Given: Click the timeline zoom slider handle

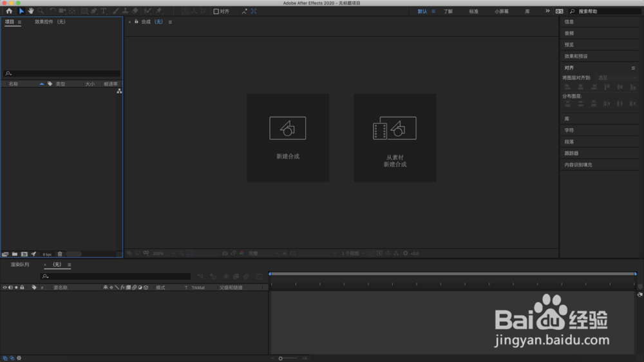Looking at the screenshot, I should (281, 358).
